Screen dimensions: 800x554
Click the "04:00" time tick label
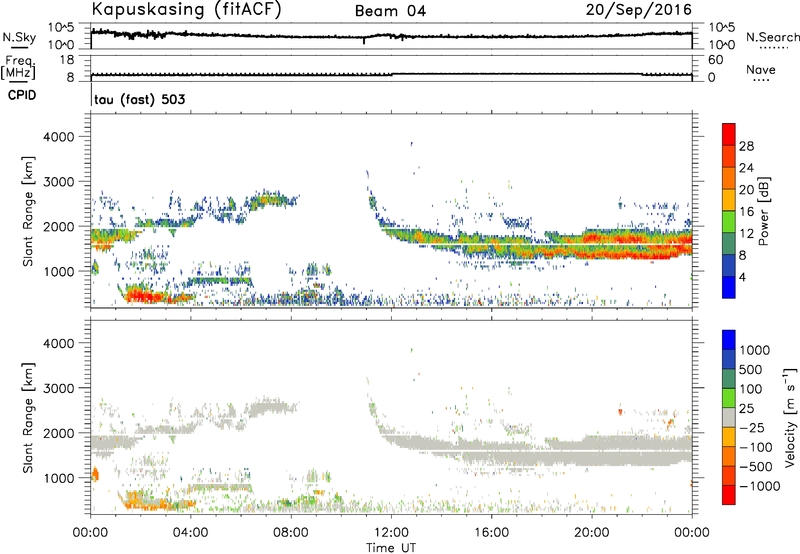190,533
